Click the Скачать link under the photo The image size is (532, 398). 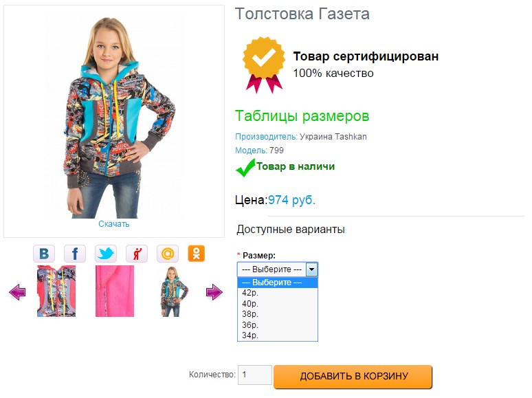click(113, 224)
